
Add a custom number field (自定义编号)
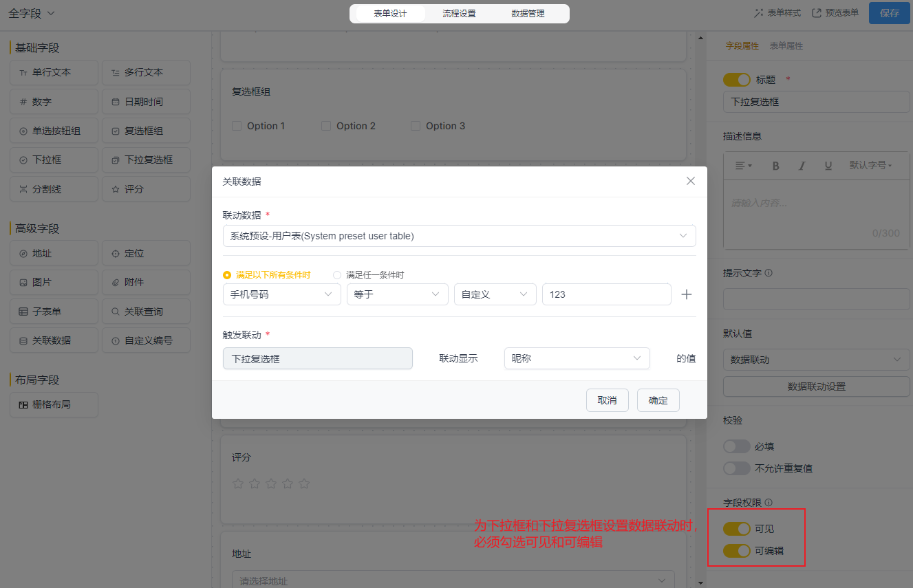pyautogui.click(x=146, y=340)
